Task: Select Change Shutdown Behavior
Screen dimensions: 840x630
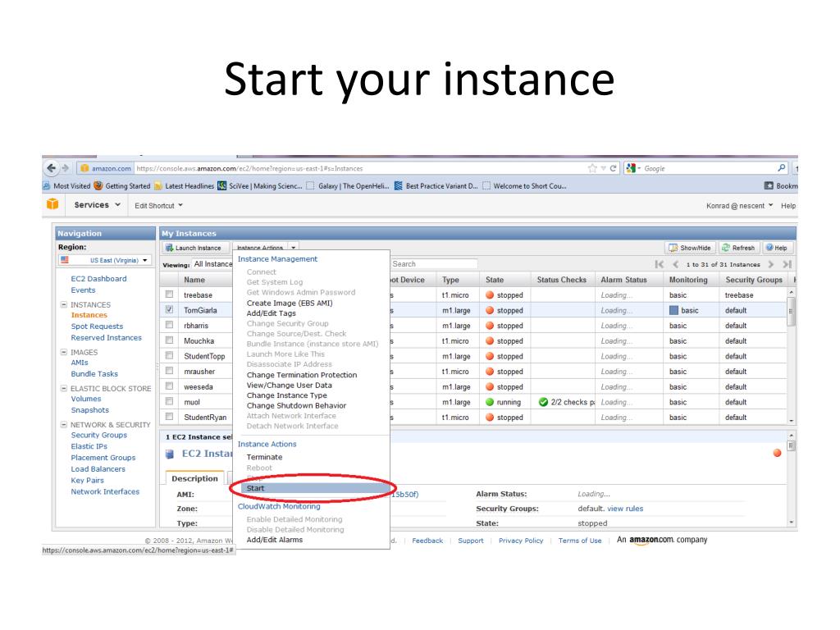Action: point(296,405)
